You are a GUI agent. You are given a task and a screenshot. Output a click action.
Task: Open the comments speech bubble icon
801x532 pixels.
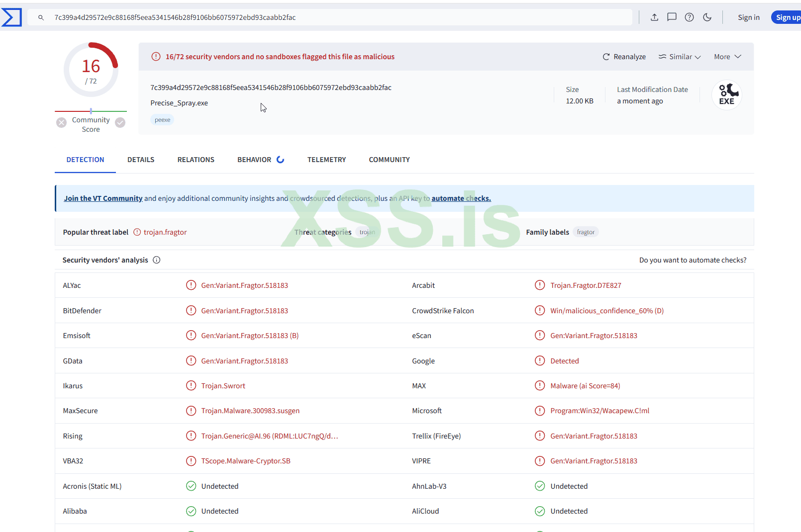click(672, 17)
